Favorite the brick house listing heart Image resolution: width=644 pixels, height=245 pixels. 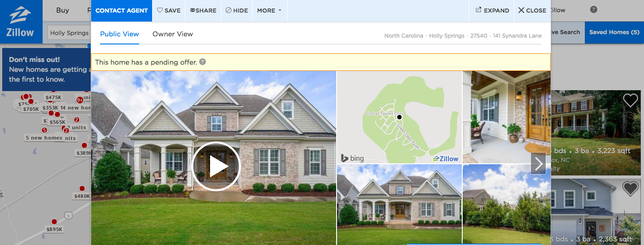pos(630,101)
